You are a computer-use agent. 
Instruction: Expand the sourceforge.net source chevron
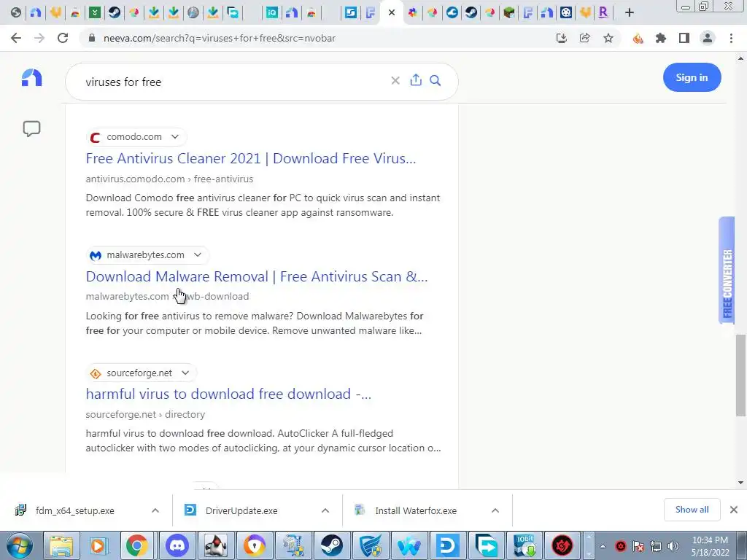[185, 373]
